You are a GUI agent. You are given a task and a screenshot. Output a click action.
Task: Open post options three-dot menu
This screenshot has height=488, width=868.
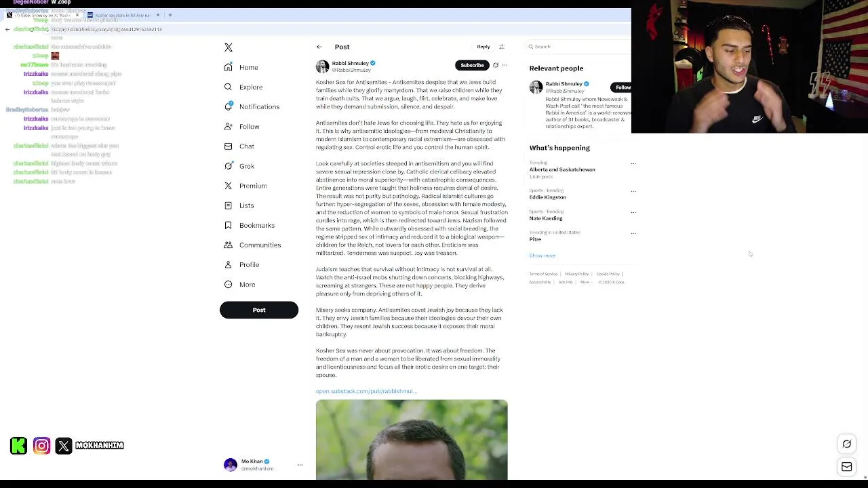click(505, 65)
